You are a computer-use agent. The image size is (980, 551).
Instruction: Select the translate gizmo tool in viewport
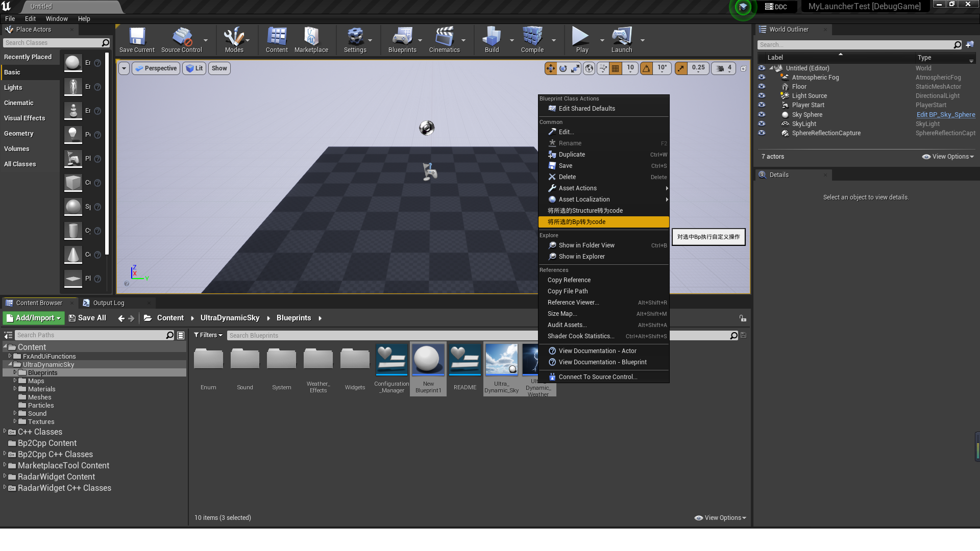[x=551, y=68]
